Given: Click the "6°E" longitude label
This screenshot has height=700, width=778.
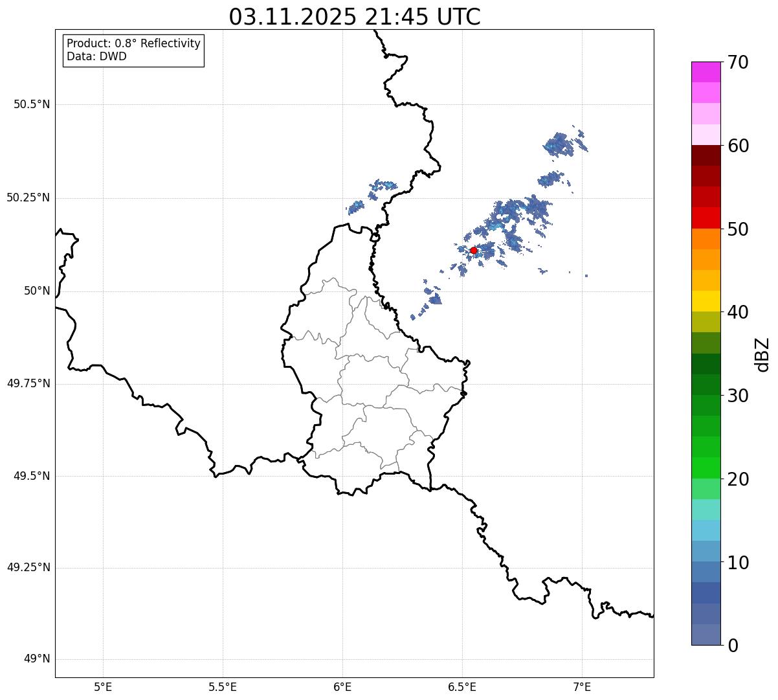Looking at the screenshot, I should click(x=343, y=687).
